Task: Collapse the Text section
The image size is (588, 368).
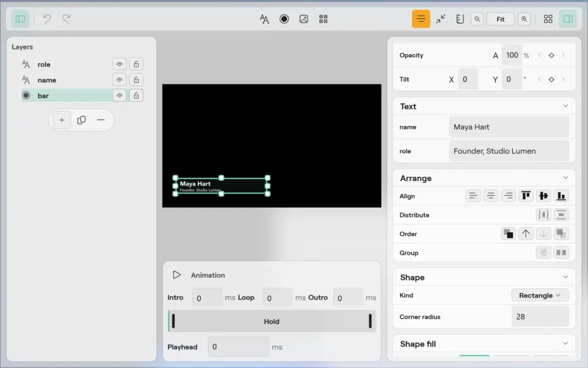Action: 566,106
